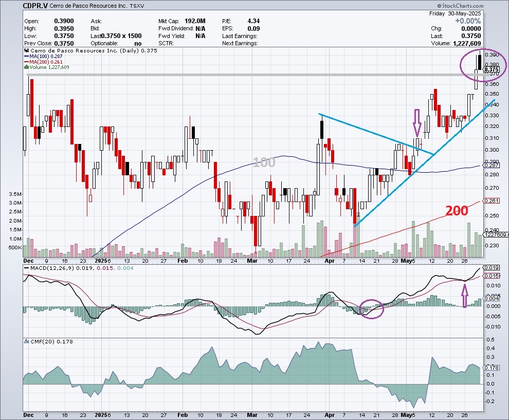Click the Ask label

[96, 21]
